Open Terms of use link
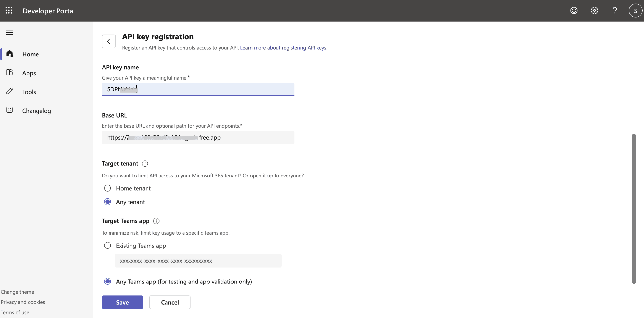The height and width of the screenshot is (318, 644). coord(15,312)
